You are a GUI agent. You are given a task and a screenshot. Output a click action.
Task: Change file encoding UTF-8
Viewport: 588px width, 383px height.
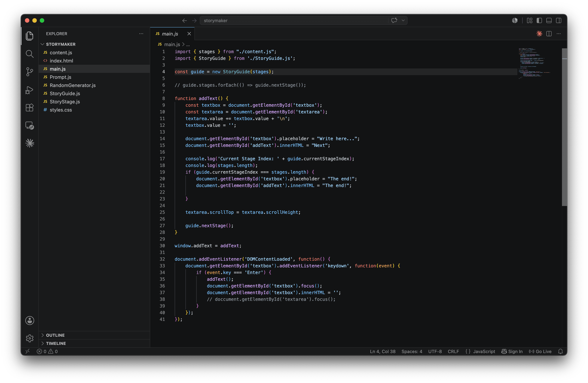[x=435, y=351]
